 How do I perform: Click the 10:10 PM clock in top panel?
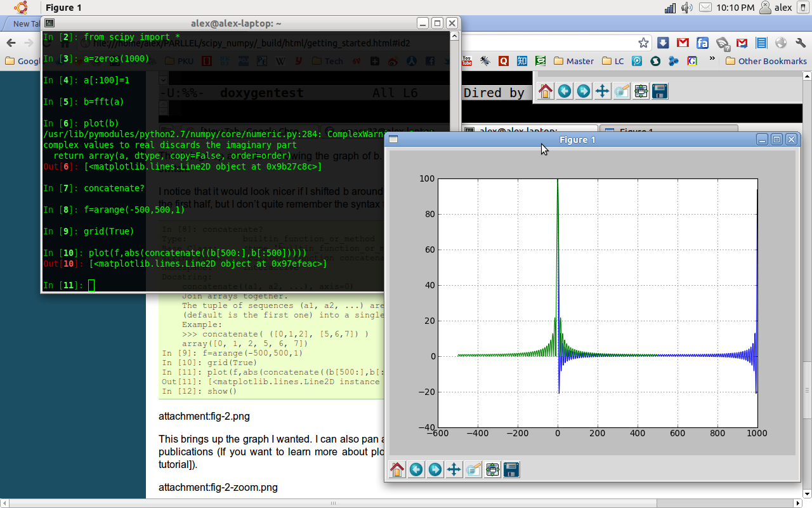coord(735,8)
